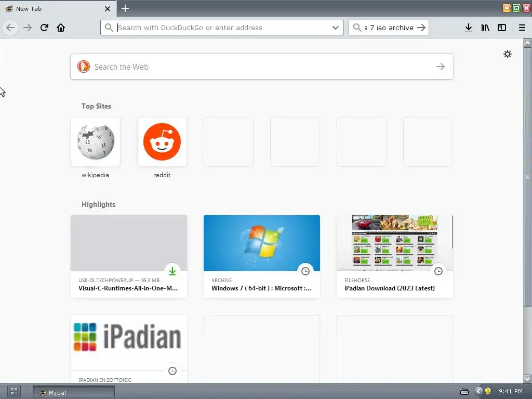Submit search via toolbar search arrow
Viewport: 532px width, 399px height.
point(421,28)
